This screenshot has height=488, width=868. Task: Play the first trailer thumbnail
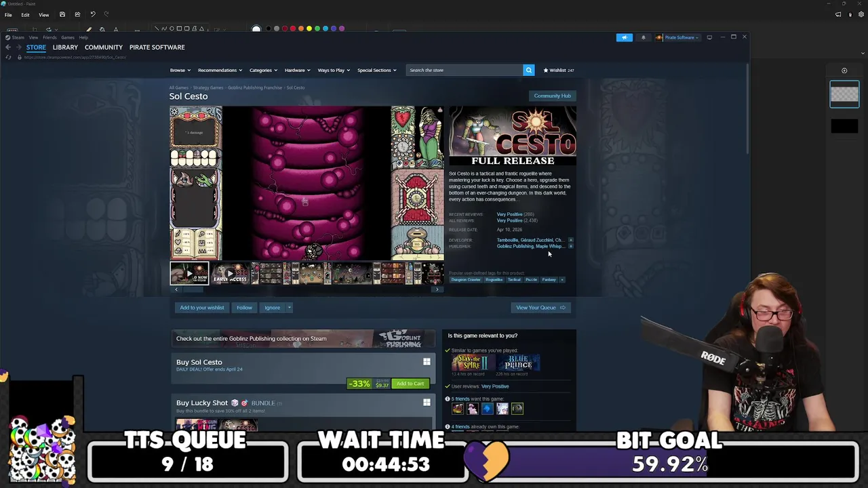tap(189, 274)
